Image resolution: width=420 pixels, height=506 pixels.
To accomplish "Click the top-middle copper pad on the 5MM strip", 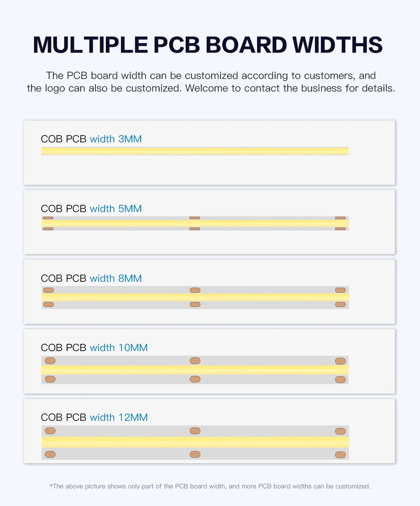I will [194, 218].
